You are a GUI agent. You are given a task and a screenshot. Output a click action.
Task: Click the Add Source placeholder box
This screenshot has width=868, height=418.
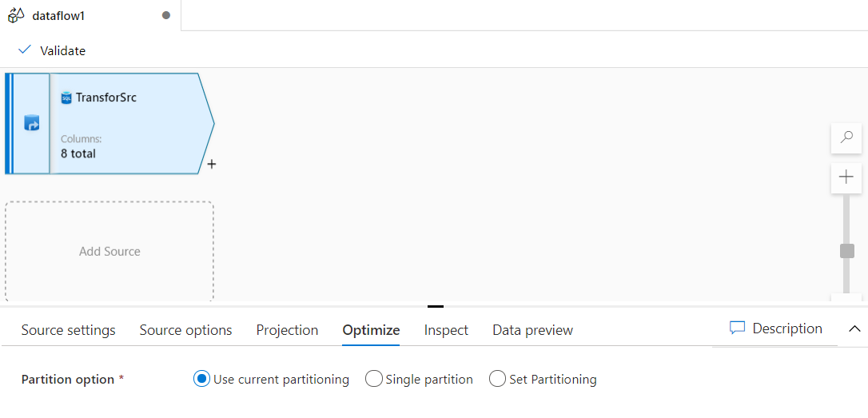[x=109, y=251]
